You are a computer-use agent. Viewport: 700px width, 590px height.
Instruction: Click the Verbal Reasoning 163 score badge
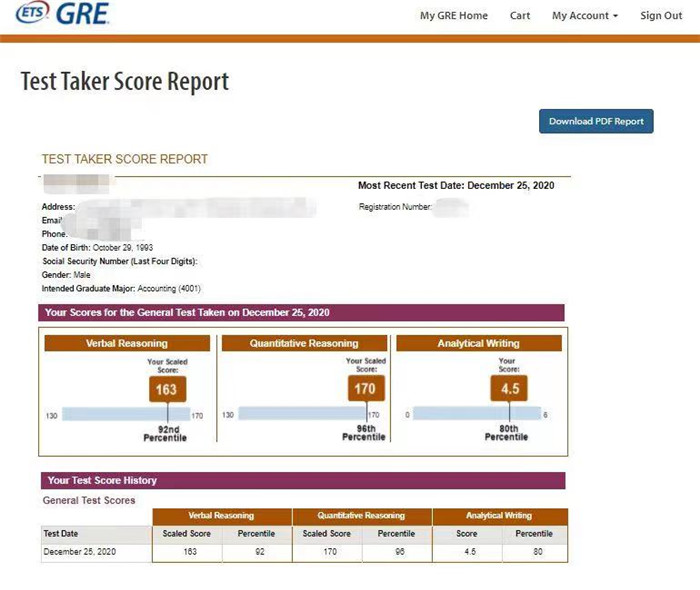coord(168,388)
